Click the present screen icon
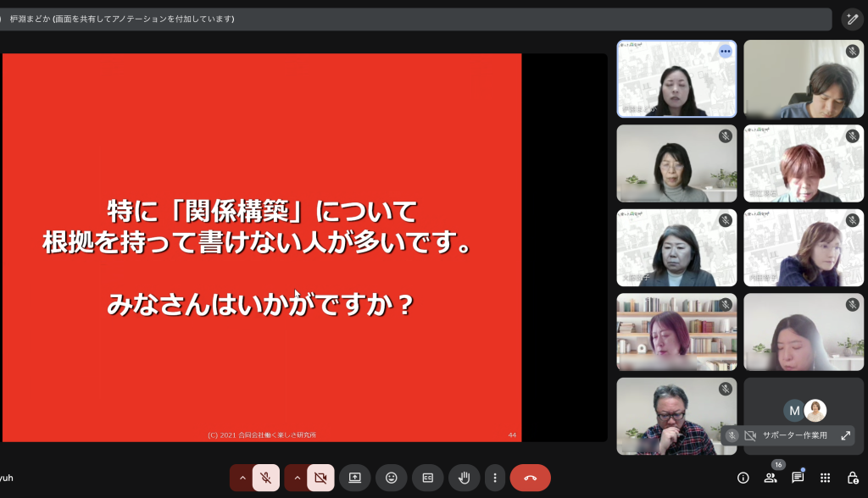 (x=354, y=478)
